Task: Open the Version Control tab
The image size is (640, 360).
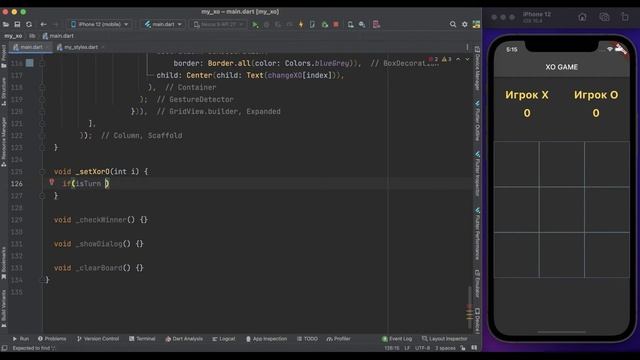Action: [x=98, y=339]
